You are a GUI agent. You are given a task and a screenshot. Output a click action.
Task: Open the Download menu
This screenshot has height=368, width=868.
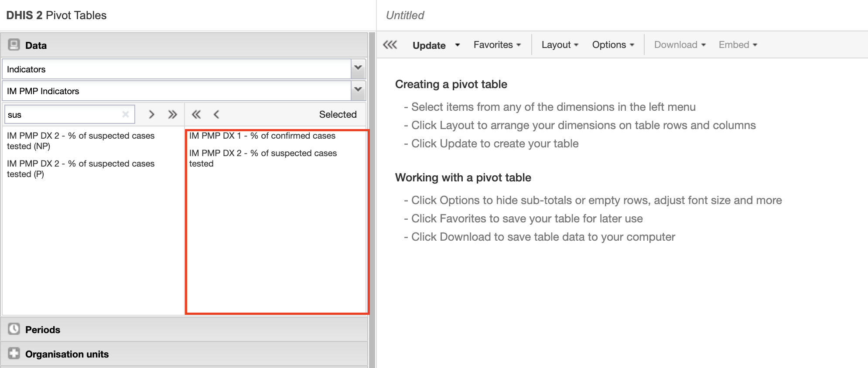(x=680, y=44)
